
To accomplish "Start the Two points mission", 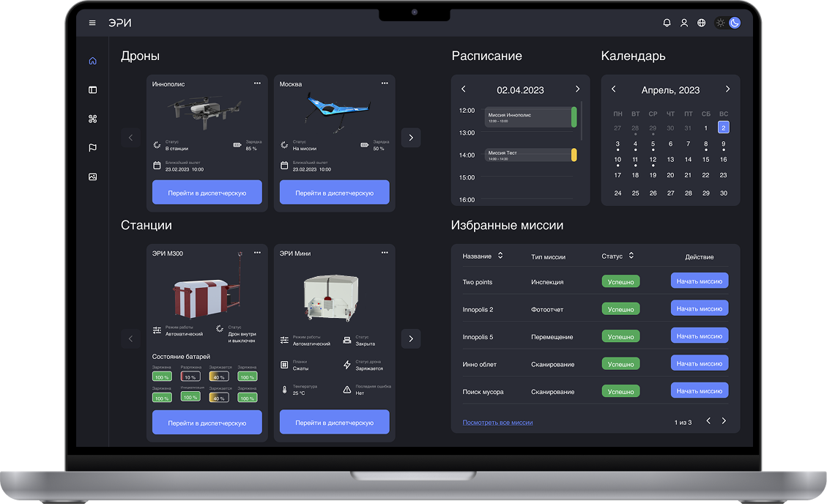I will pyautogui.click(x=700, y=281).
